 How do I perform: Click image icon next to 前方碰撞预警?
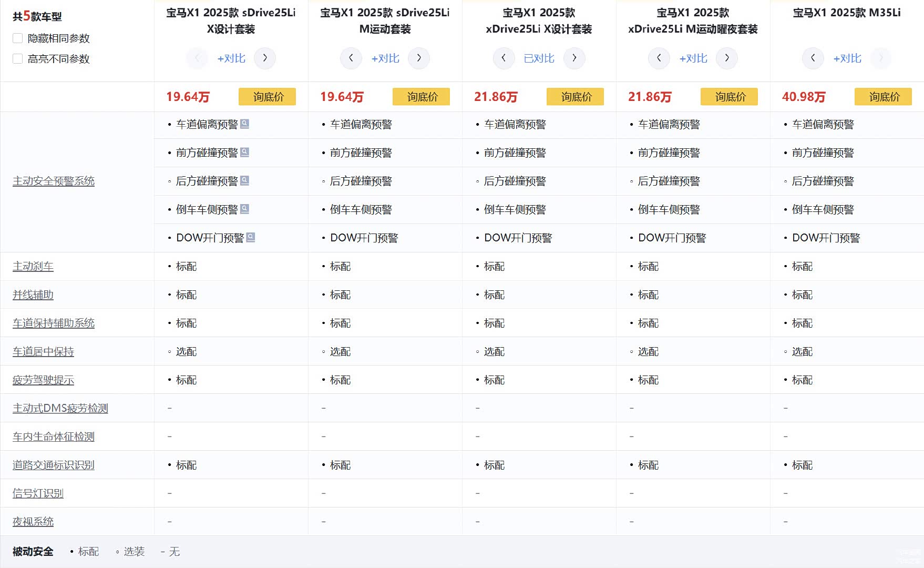click(x=244, y=153)
